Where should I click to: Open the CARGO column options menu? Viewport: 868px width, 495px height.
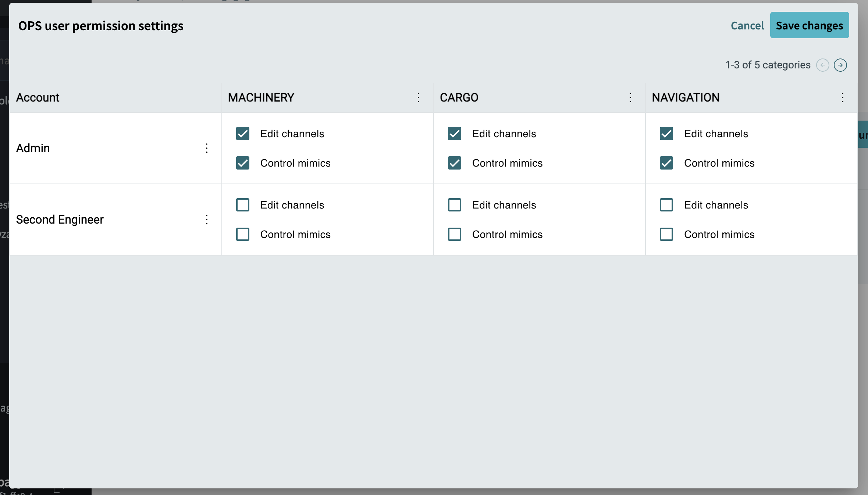click(630, 97)
